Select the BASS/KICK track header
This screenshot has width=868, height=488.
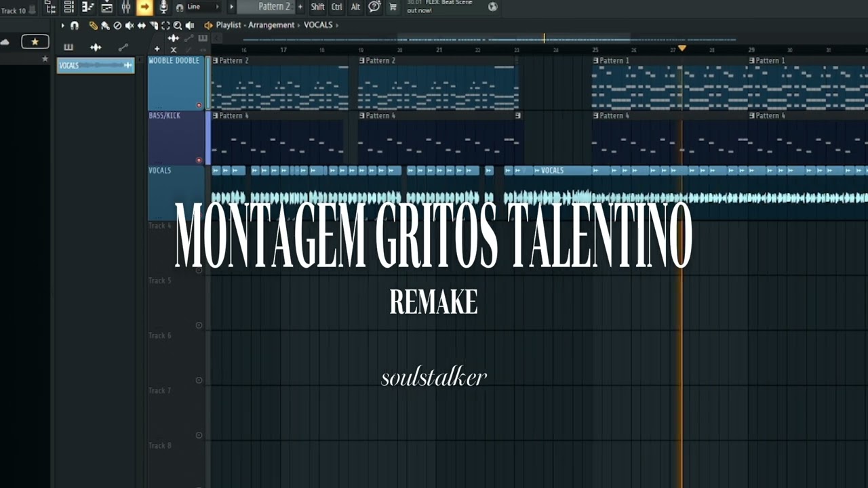(176, 138)
